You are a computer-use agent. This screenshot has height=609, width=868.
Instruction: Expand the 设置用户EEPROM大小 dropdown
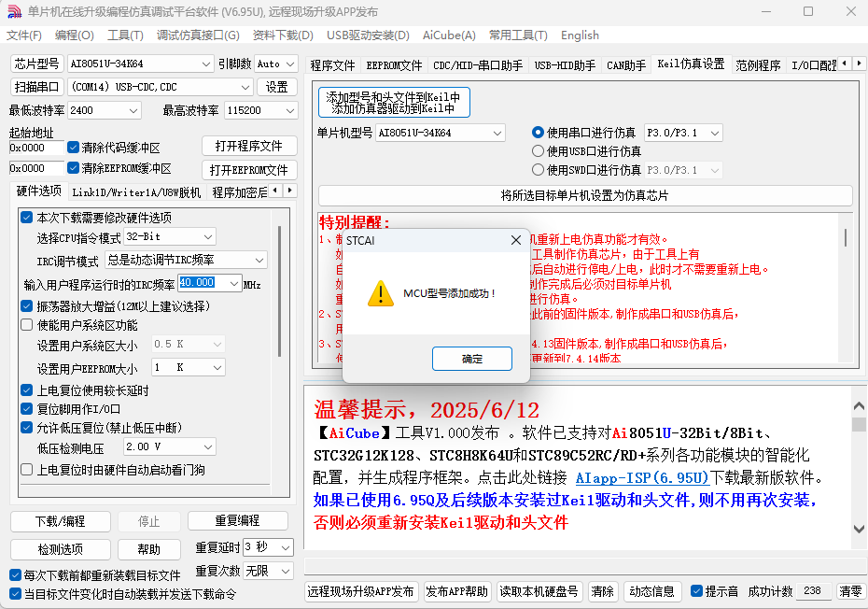[217, 367]
